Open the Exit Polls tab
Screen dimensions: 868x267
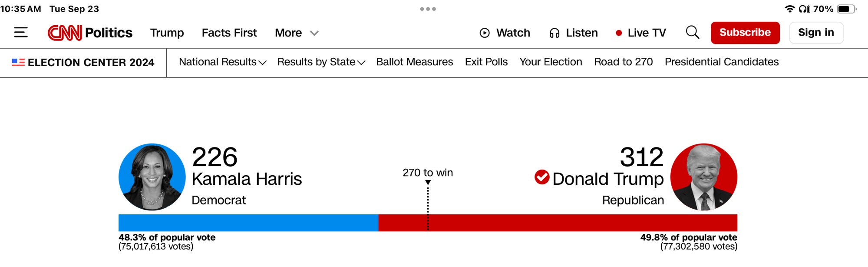click(486, 62)
